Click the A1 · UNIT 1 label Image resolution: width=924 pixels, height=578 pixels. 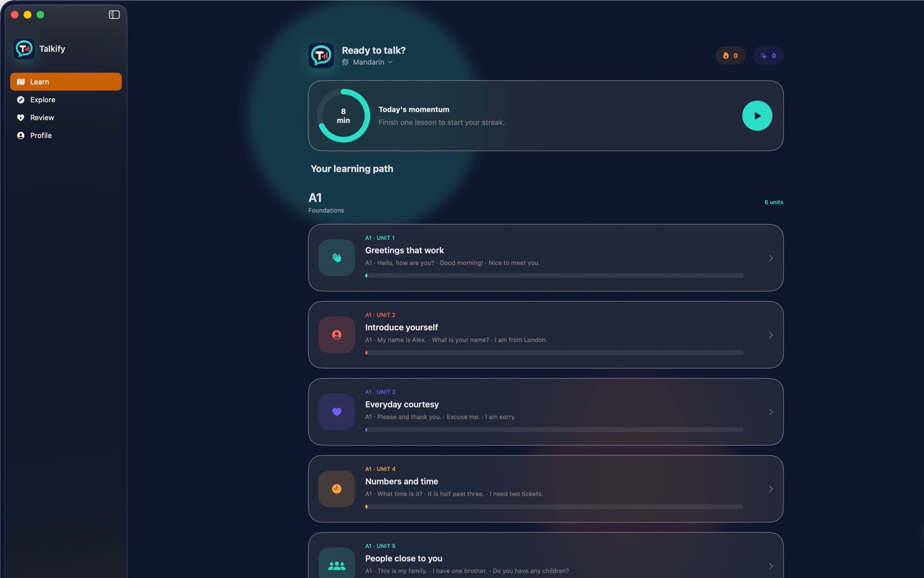[x=380, y=238]
